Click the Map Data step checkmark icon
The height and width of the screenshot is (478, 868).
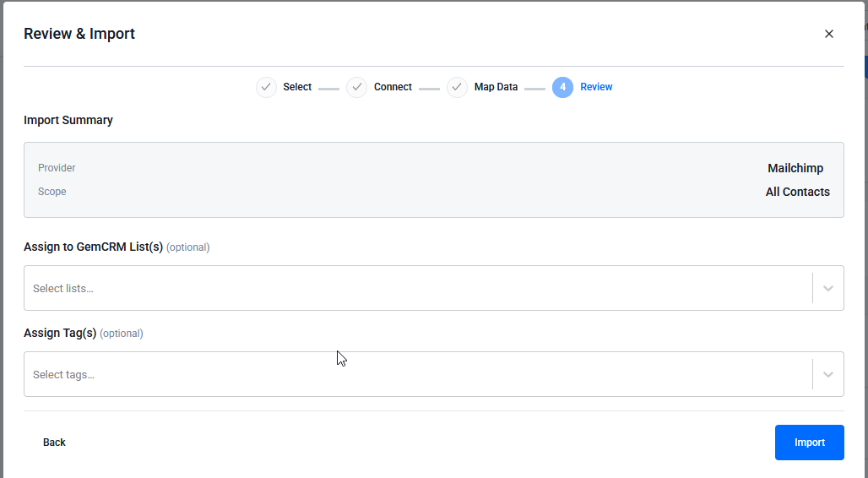click(458, 87)
